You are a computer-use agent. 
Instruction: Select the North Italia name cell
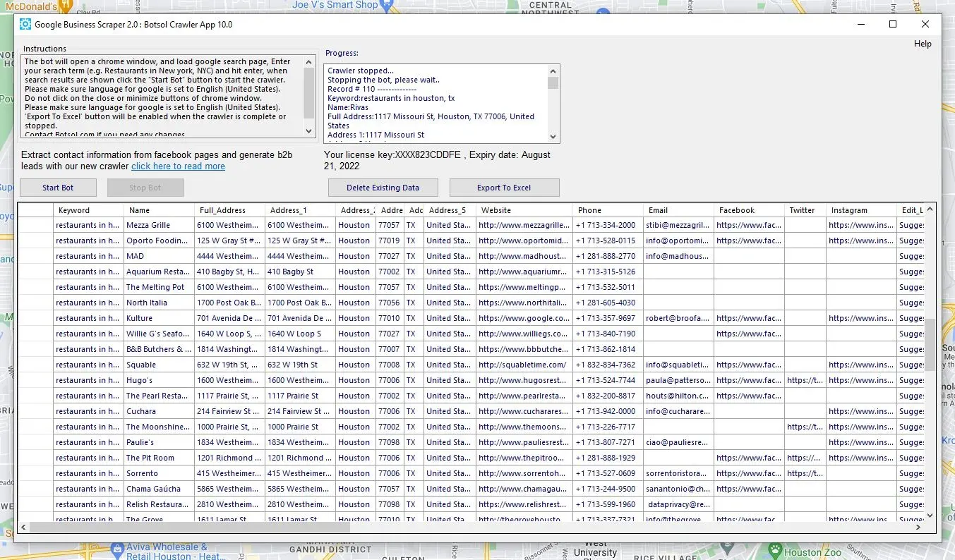tap(160, 303)
